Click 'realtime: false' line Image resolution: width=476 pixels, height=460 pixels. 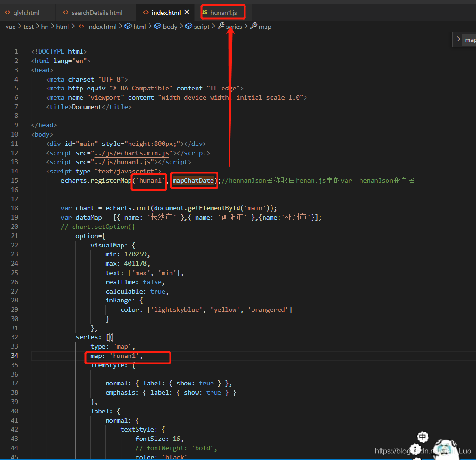(135, 282)
